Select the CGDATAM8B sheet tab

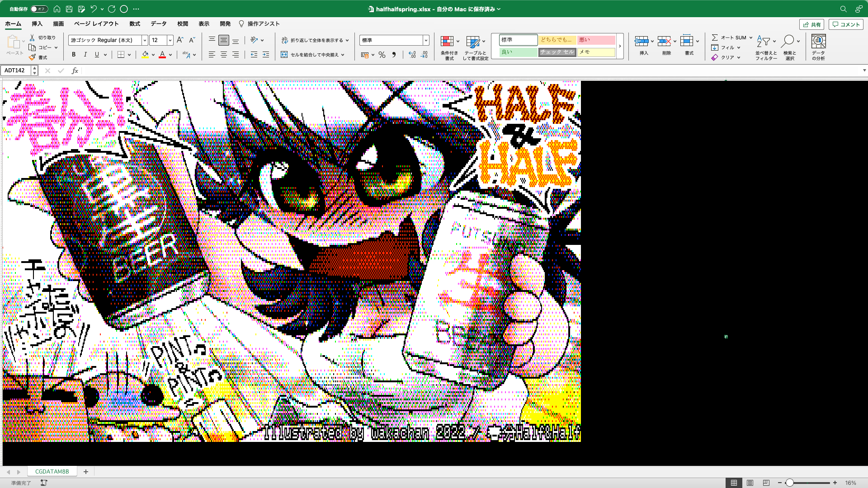coord(52,471)
